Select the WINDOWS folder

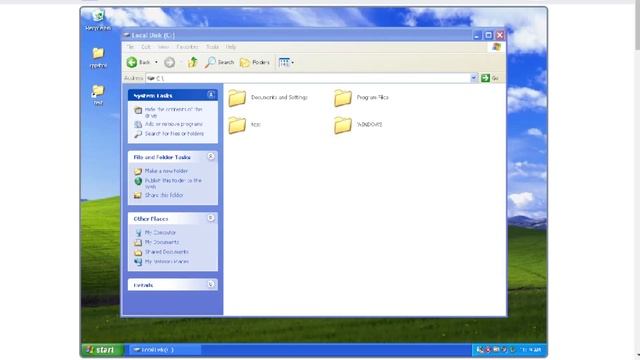358,125
